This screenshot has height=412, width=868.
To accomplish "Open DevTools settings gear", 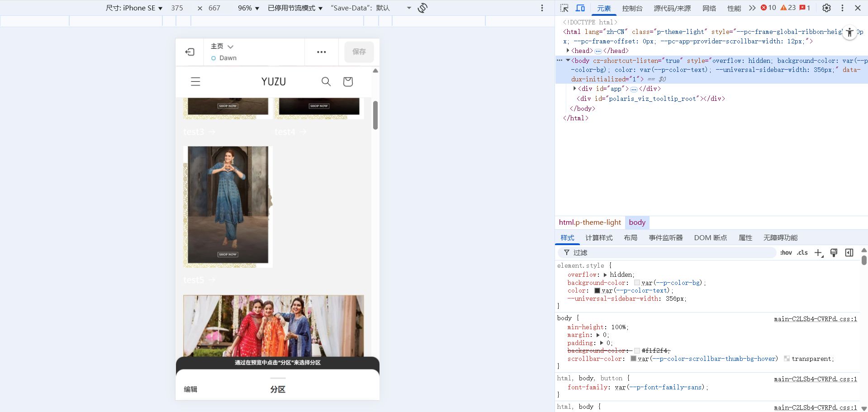I will [826, 8].
